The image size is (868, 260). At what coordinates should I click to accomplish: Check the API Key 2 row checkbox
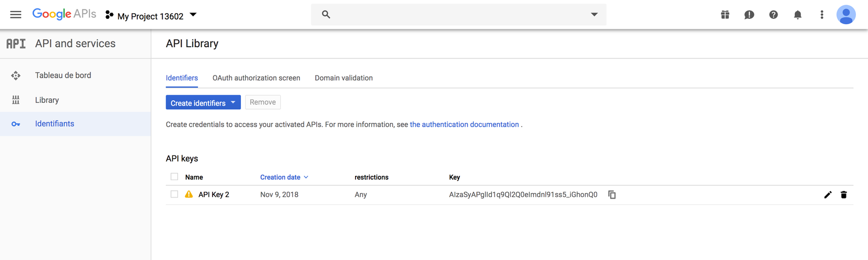click(174, 194)
